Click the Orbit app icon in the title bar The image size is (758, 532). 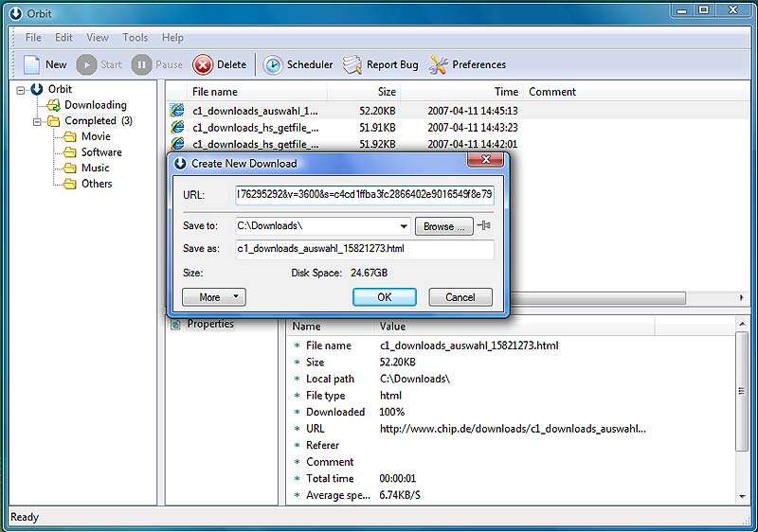[16, 14]
